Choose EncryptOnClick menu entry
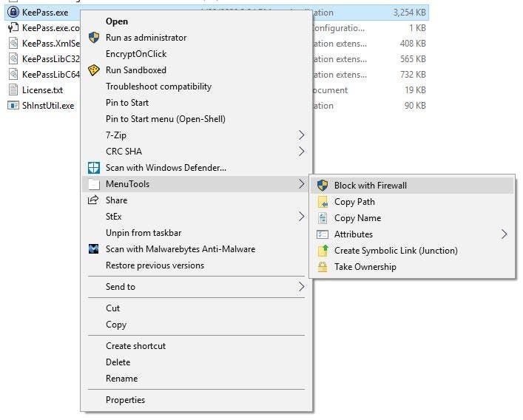523x420 pixels. [x=197, y=54]
